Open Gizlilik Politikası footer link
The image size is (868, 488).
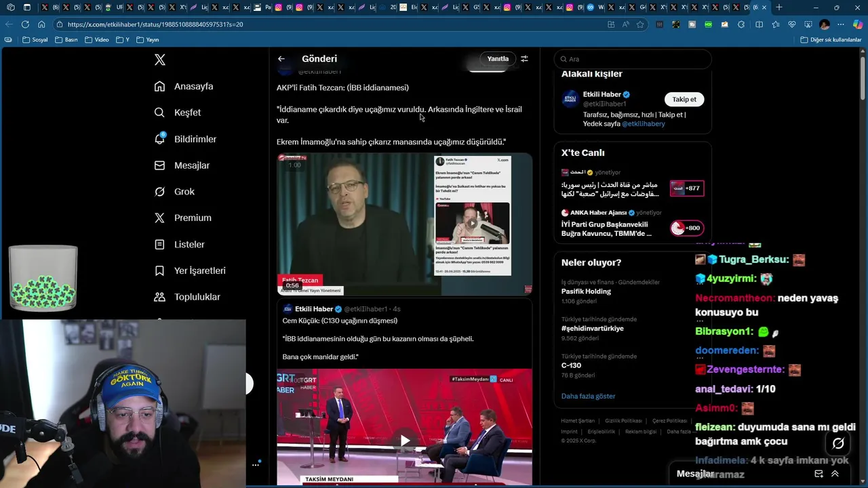click(x=623, y=421)
